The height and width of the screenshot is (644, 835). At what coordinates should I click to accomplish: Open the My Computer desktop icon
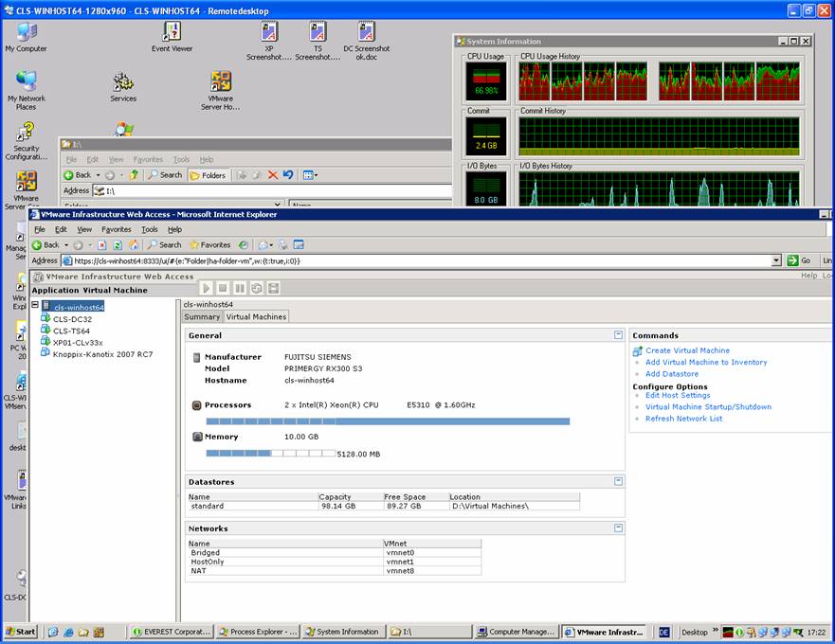click(x=26, y=37)
